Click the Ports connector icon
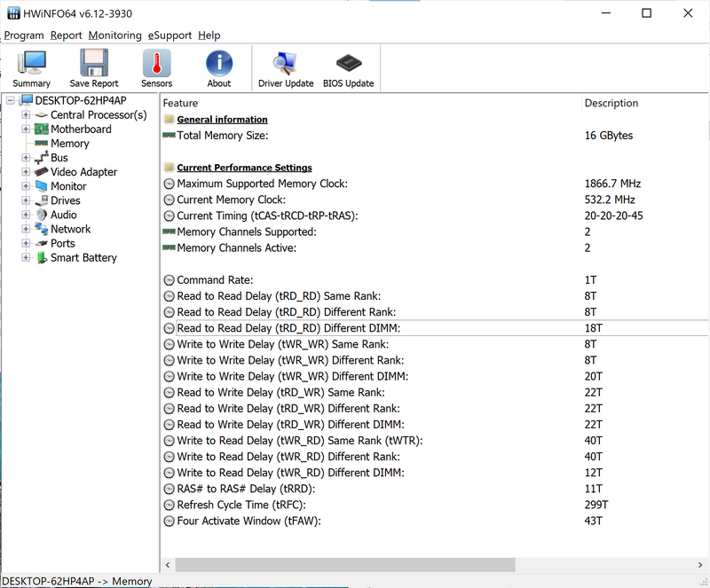Viewport: 710px width, 588px height. (x=42, y=243)
